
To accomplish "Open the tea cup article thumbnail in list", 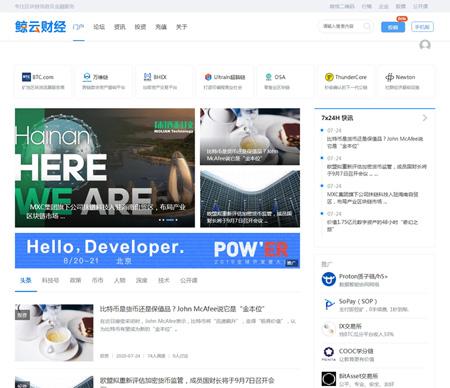I will (54, 333).
